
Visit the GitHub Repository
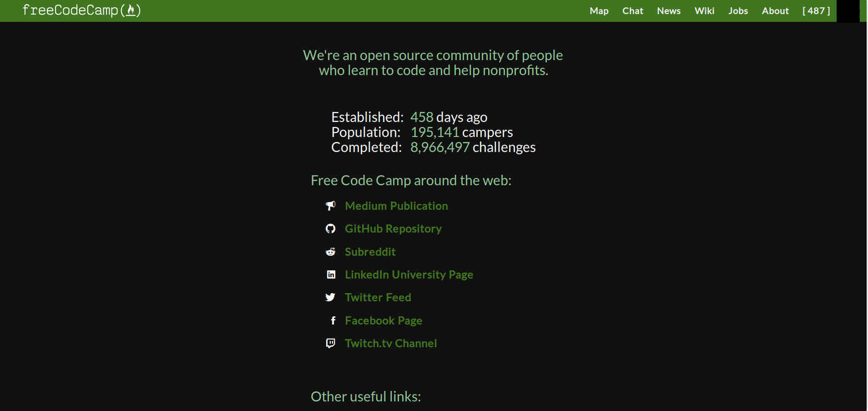(x=393, y=228)
